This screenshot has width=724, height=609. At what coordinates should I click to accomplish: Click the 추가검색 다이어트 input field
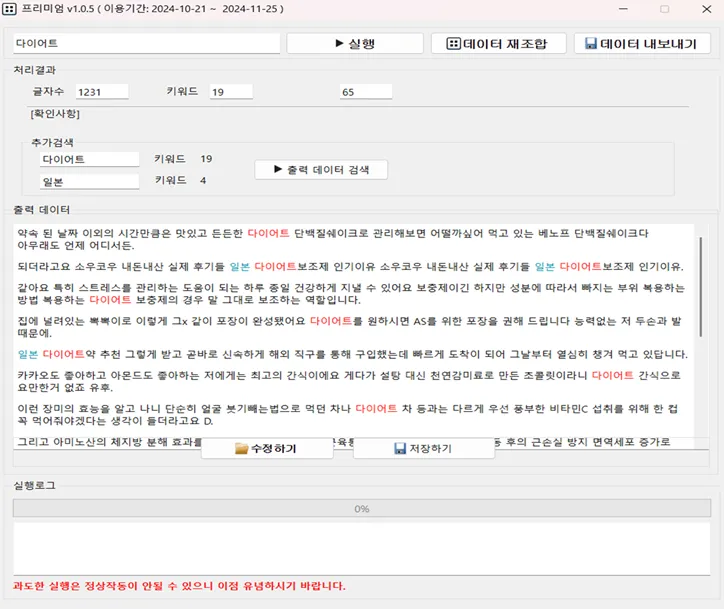coord(90,159)
